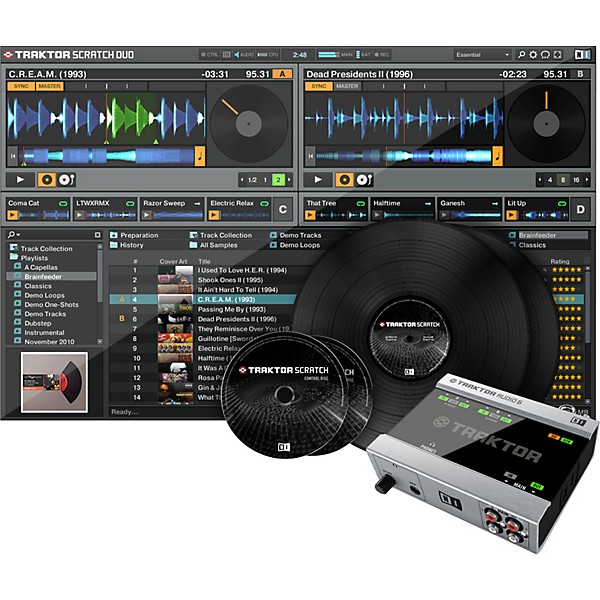Toggle vinyl control mode on Deck A
This screenshot has height=600, width=600.
[47, 179]
